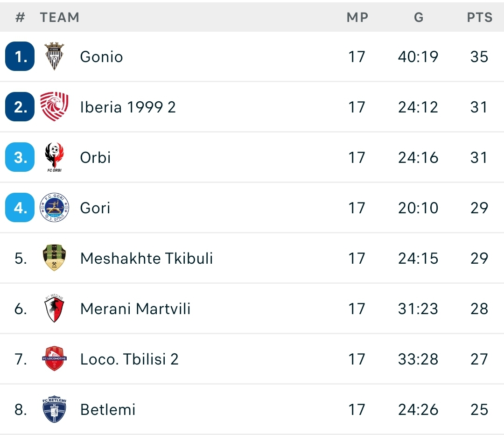Click the light blue rank 3 badge
Screen dimensions: 504x435
tap(20, 157)
